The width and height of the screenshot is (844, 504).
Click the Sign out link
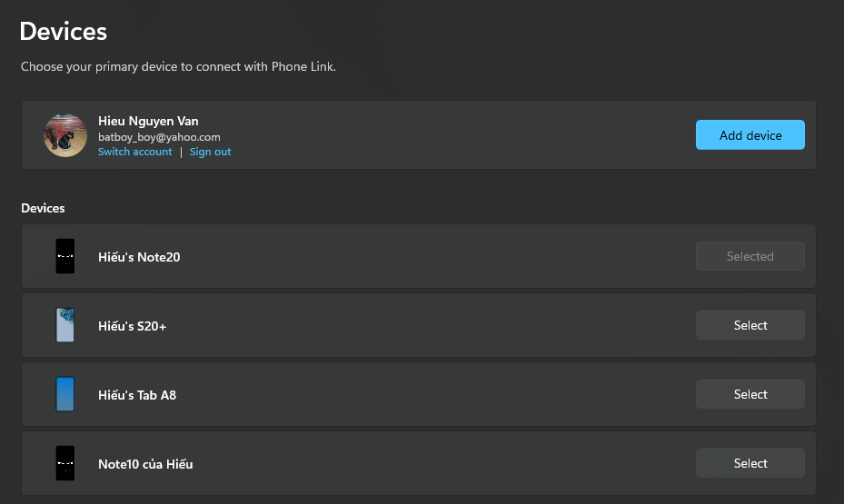point(210,152)
